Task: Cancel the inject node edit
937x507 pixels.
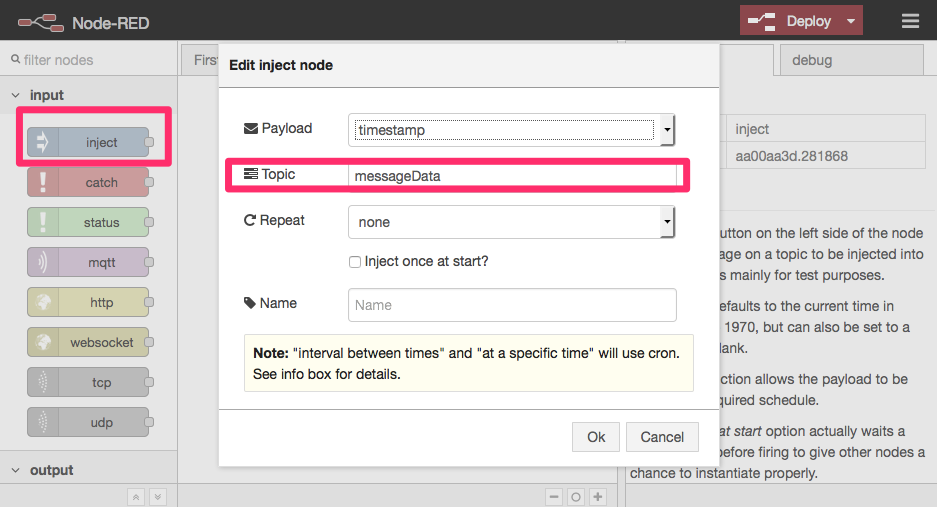Action: [x=661, y=437]
